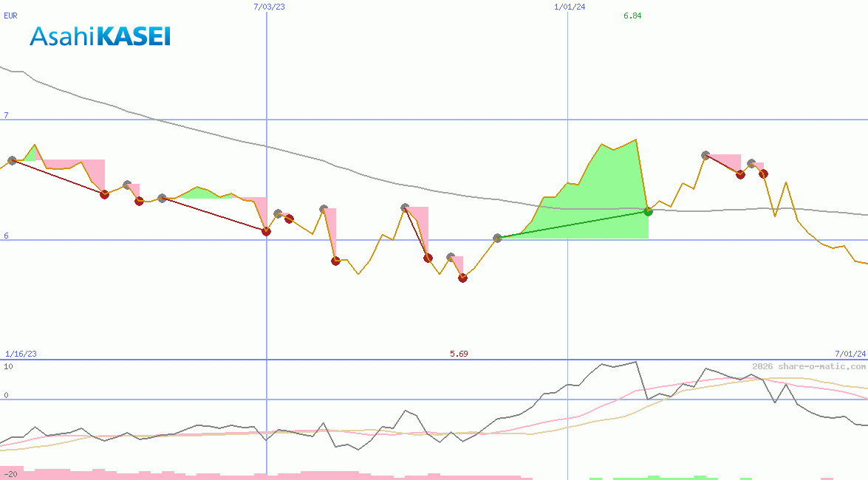868x480 pixels.
Task: Click the share-o-matic.com watermark link
Action: [809, 366]
